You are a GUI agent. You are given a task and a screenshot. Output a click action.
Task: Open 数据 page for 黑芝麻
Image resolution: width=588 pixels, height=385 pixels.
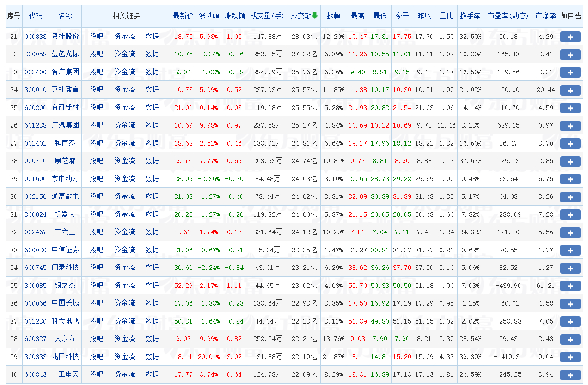(152, 161)
